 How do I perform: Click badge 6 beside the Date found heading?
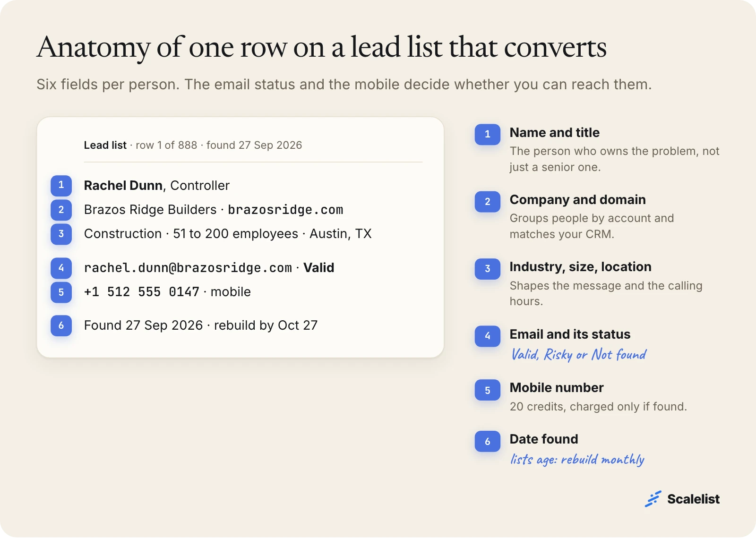click(x=487, y=442)
